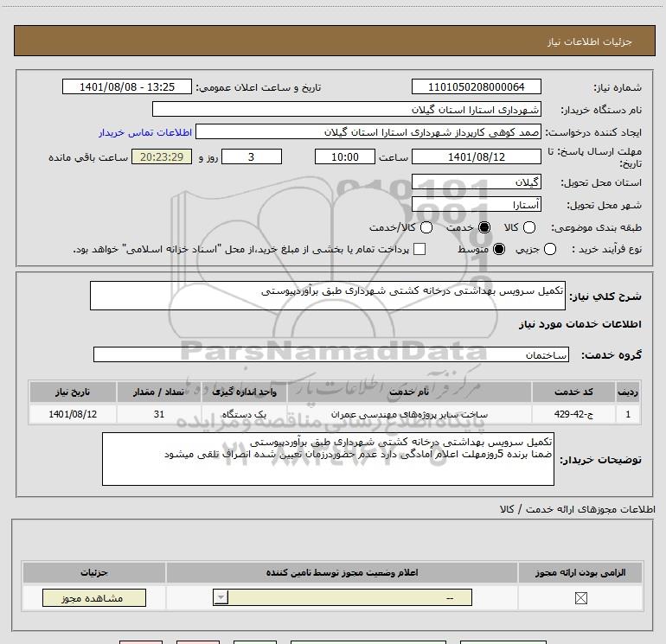The height and width of the screenshot is (644, 666).
Task: Click the اطلاعات خدمات مورد نیاز heading
Action: [580, 324]
